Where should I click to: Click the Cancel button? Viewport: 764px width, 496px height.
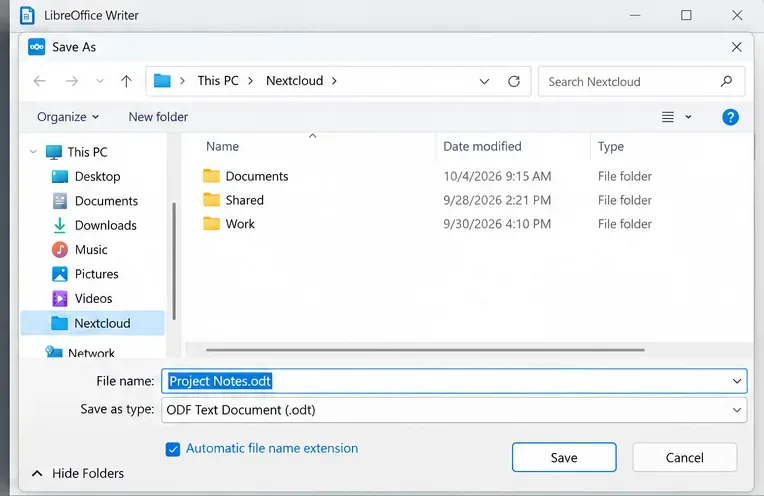[685, 458]
